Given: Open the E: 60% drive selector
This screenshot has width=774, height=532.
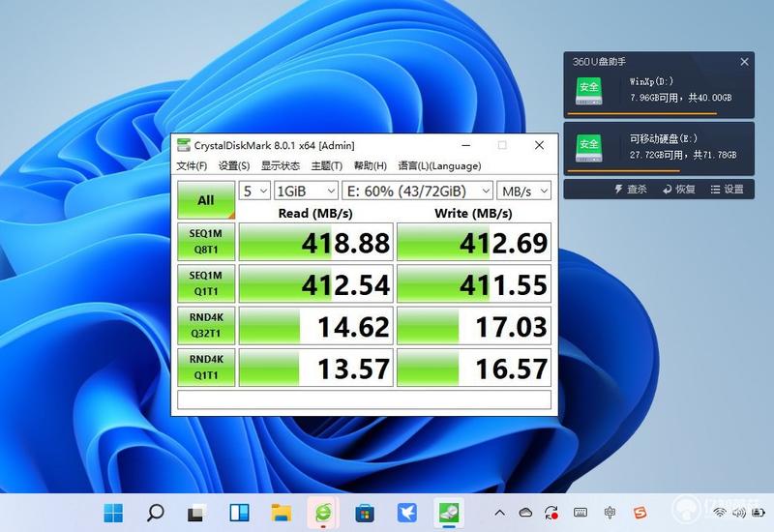Looking at the screenshot, I should click(x=418, y=191).
